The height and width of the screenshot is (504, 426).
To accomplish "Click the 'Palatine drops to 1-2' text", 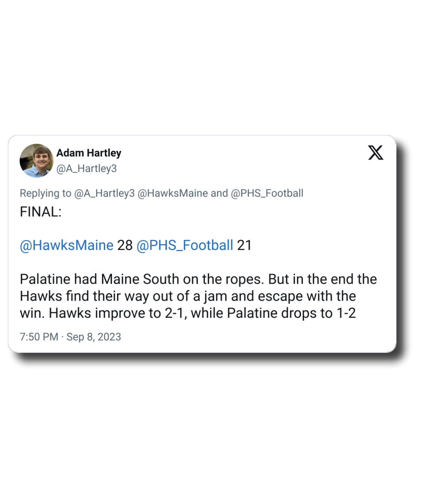I will [291, 313].
